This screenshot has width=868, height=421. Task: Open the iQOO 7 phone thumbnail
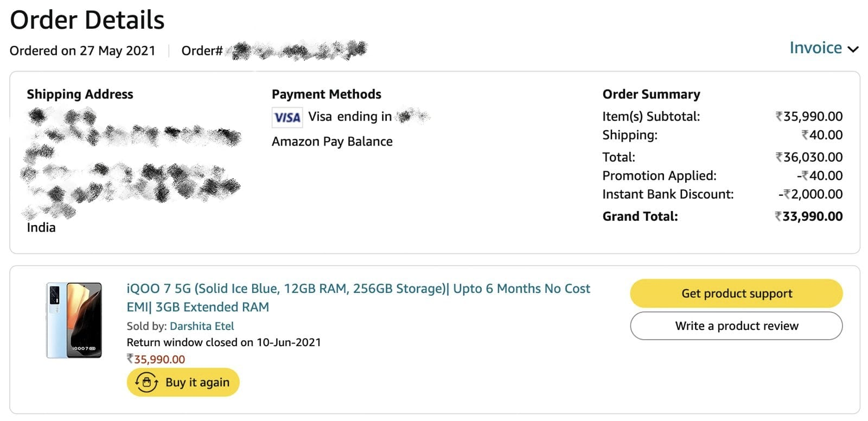74,320
